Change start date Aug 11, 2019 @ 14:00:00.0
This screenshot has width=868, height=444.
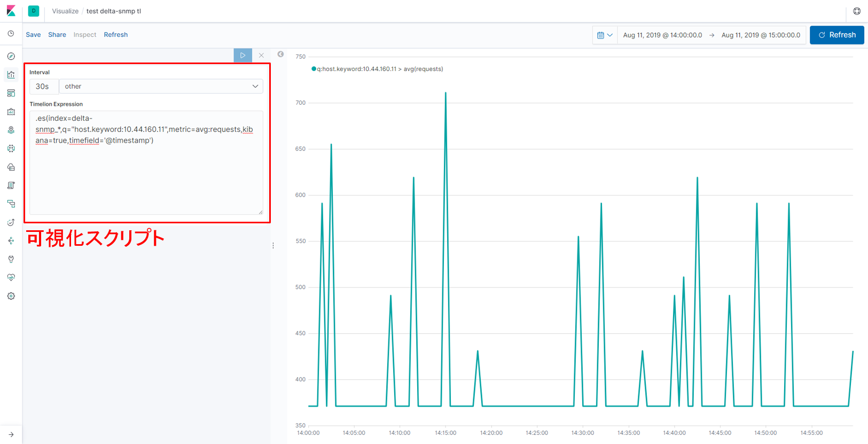[662, 35]
